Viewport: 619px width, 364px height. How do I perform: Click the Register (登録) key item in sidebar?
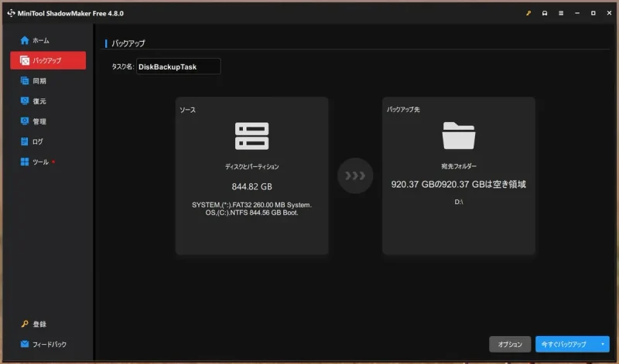tap(39, 324)
